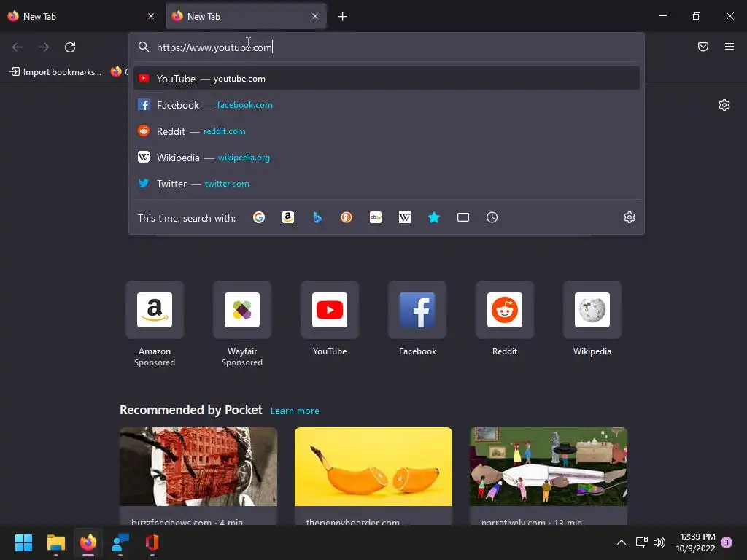Search this time with Amazon

(x=287, y=217)
